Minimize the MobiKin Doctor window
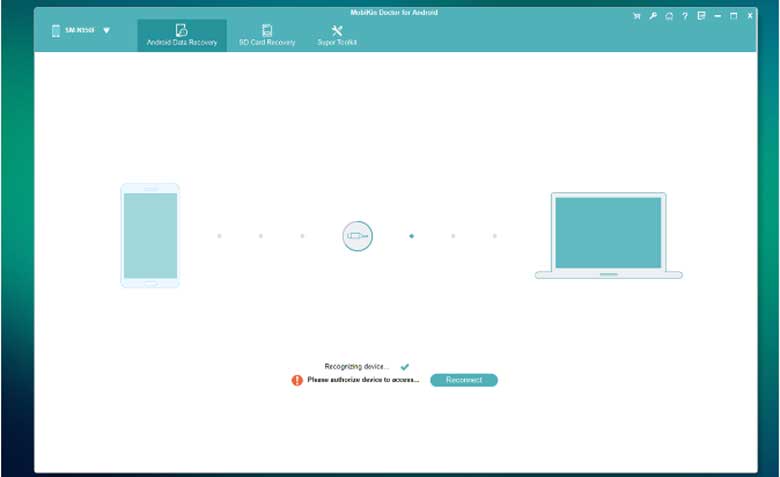The width and height of the screenshot is (780, 477). (x=717, y=16)
